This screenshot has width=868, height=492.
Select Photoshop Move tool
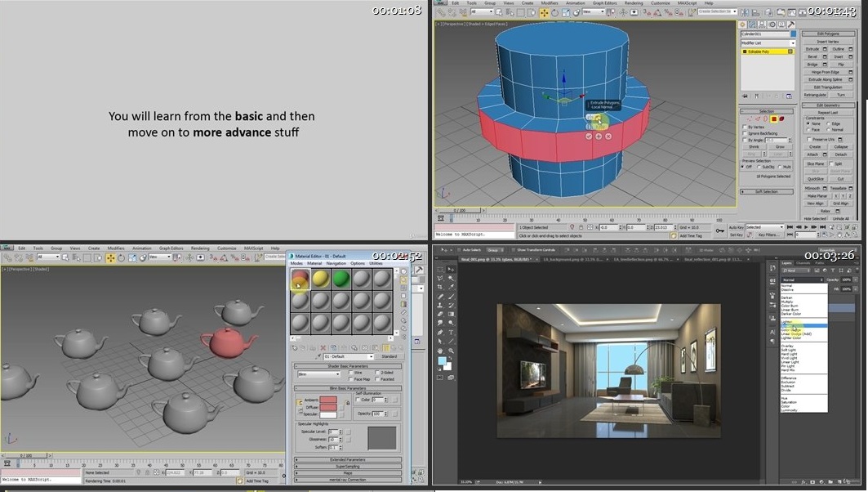(452, 269)
